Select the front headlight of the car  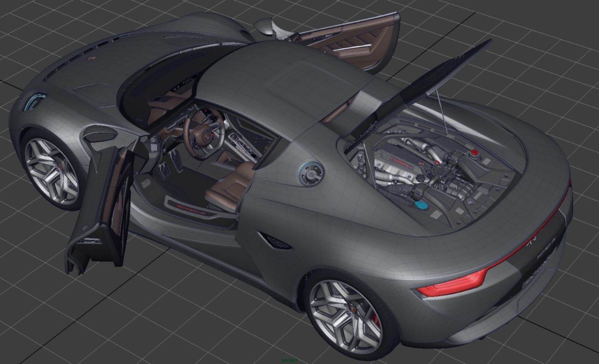[35, 102]
